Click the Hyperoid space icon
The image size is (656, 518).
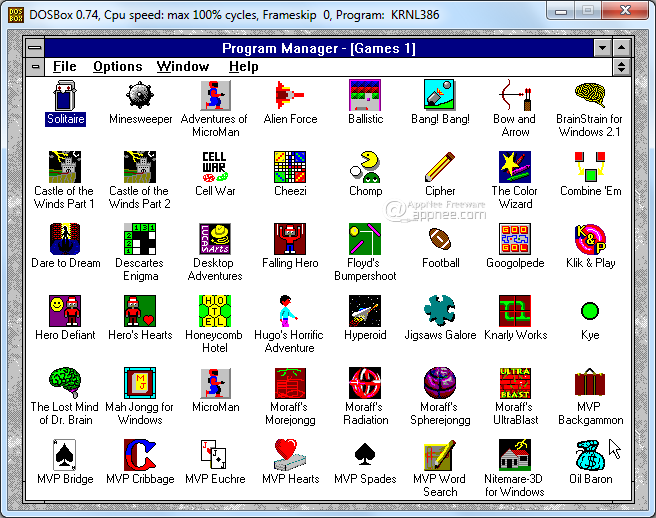(365, 311)
